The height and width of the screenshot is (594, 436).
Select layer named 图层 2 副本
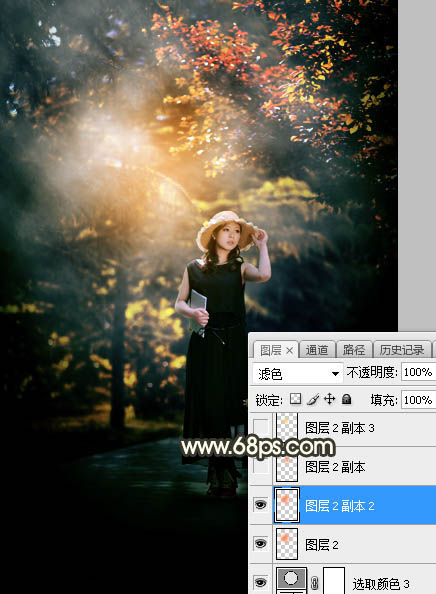tap(335, 467)
